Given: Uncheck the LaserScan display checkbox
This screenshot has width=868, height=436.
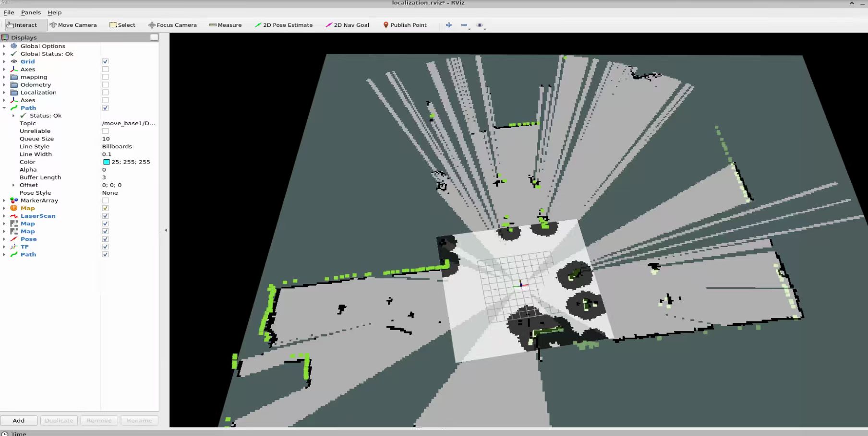Looking at the screenshot, I should [105, 216].
